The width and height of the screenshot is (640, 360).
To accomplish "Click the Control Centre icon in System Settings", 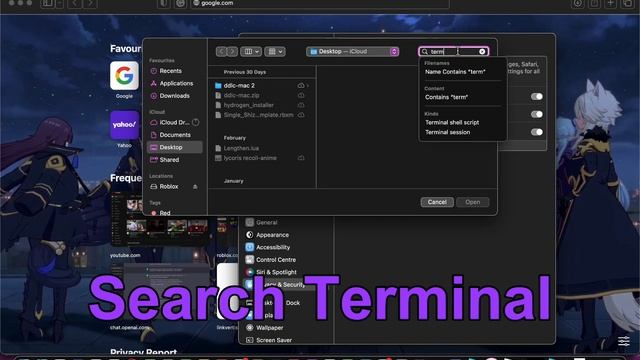I will pos(249,260).
